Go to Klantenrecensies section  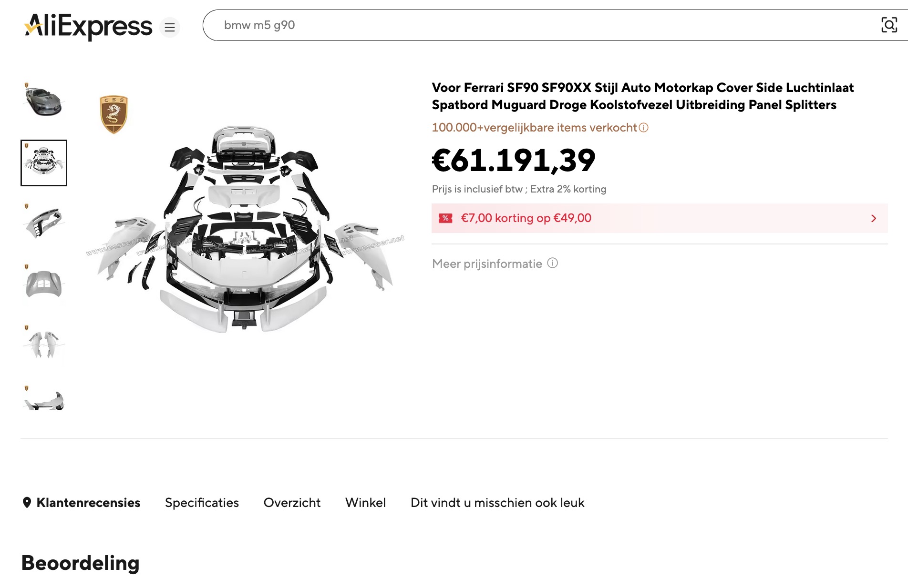[89, 502]
